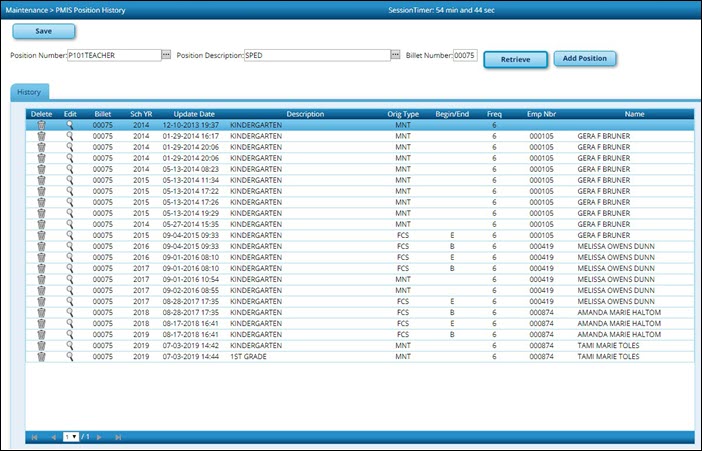Sort by the Emp Nbr column header
The image size is (702, 451).
click(541, 114)
